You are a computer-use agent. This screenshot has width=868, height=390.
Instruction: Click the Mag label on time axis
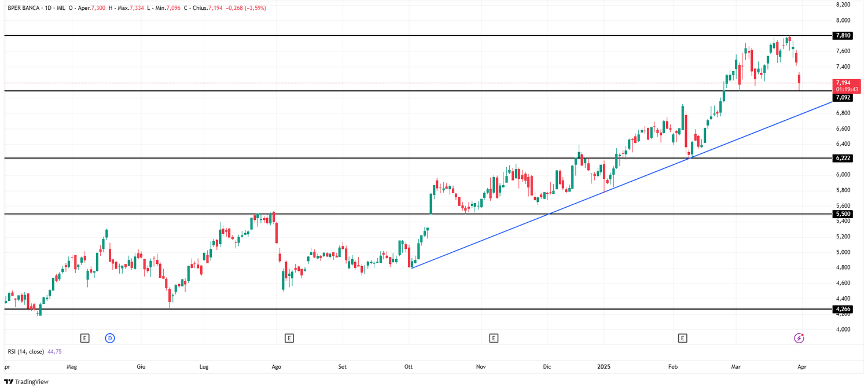pos(72,367)
